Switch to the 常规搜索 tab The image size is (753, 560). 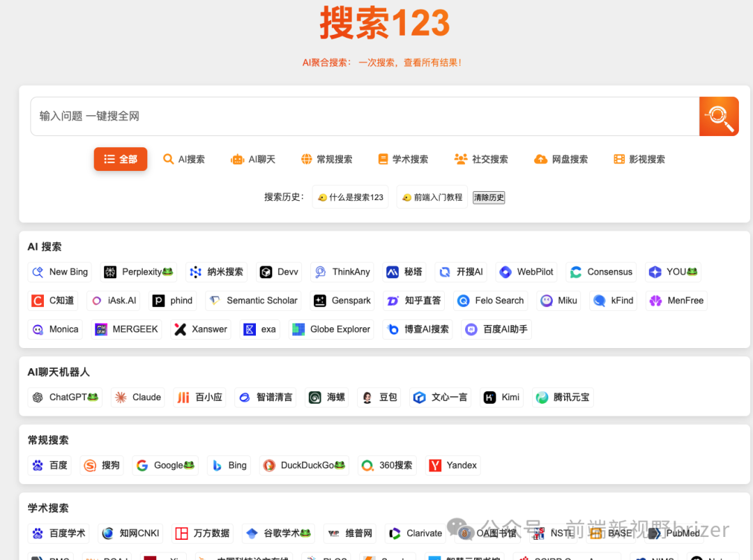tap(326, 159)
